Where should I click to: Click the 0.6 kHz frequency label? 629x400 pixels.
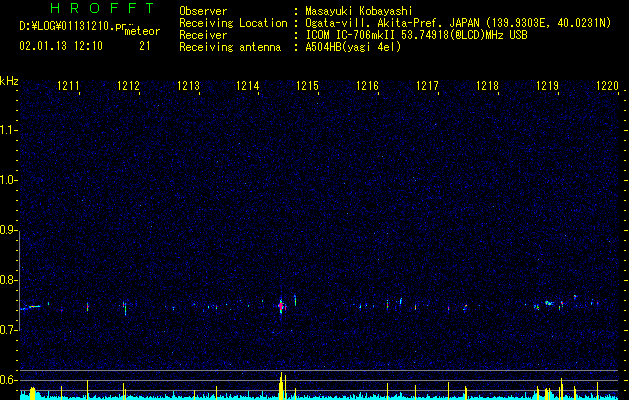click(x=8, y=380)
